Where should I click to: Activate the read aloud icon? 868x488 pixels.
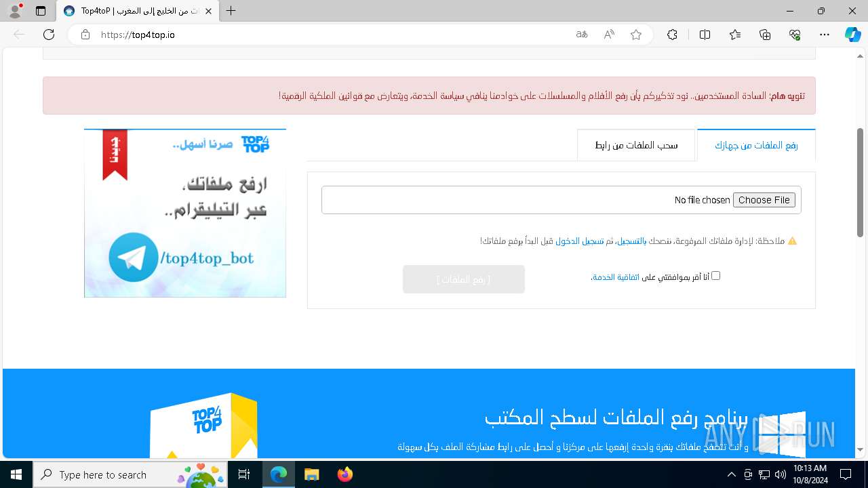coord(609,35)
